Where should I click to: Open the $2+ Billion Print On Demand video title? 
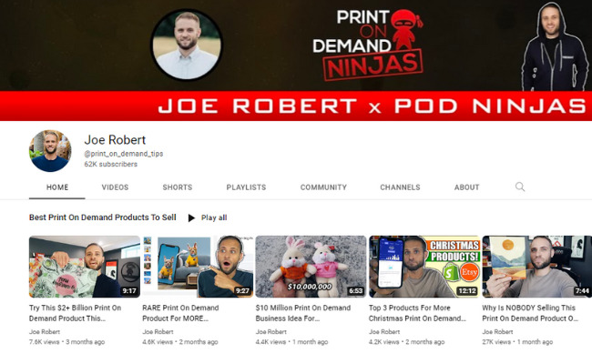(x=75, y=313)
